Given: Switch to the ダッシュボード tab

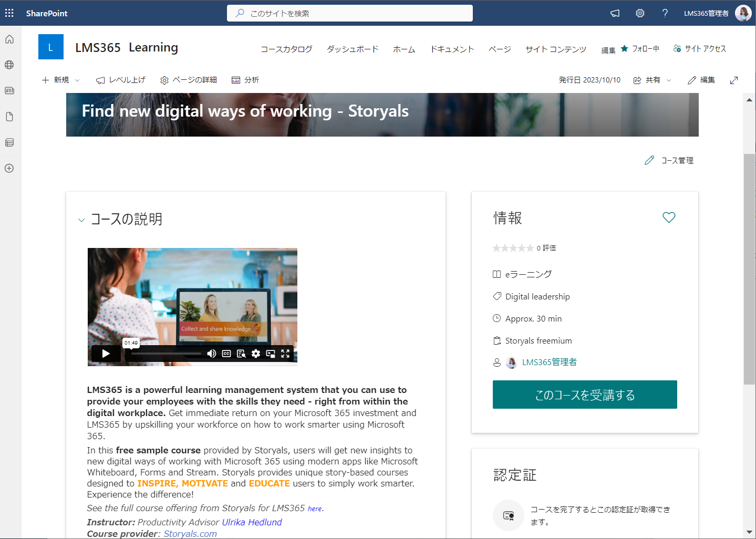Looking at the screenshot, I should pyautogui.click(x=352, y=48).
